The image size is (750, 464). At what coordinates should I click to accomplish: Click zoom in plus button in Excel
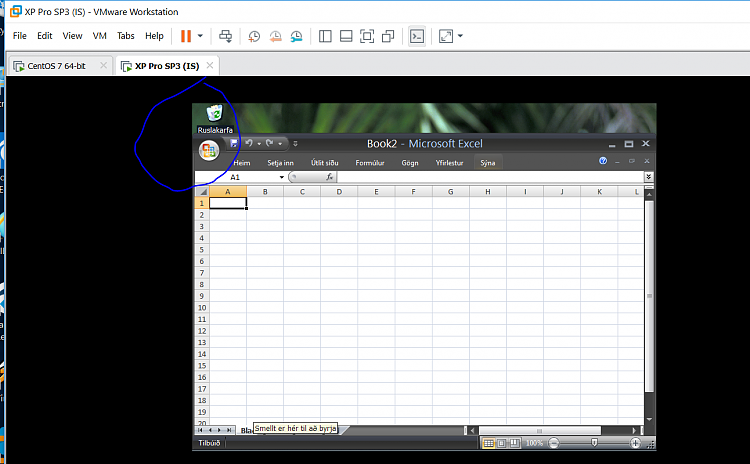click(635, 443)
